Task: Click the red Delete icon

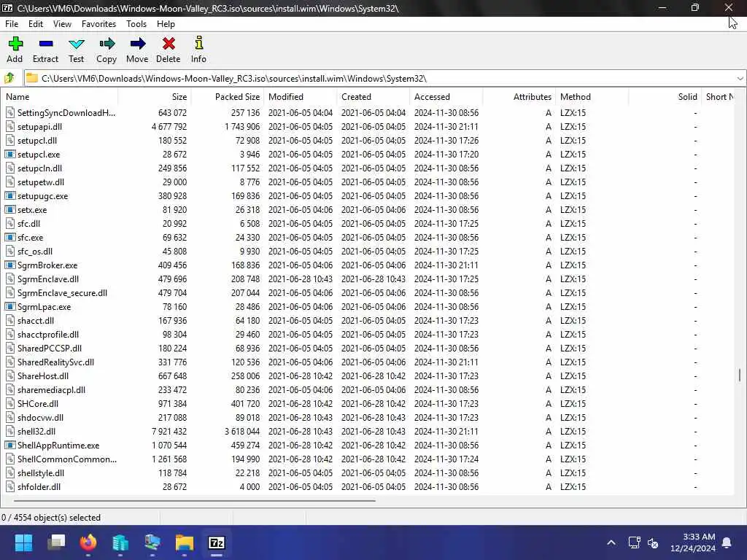Action: point(169,44)
